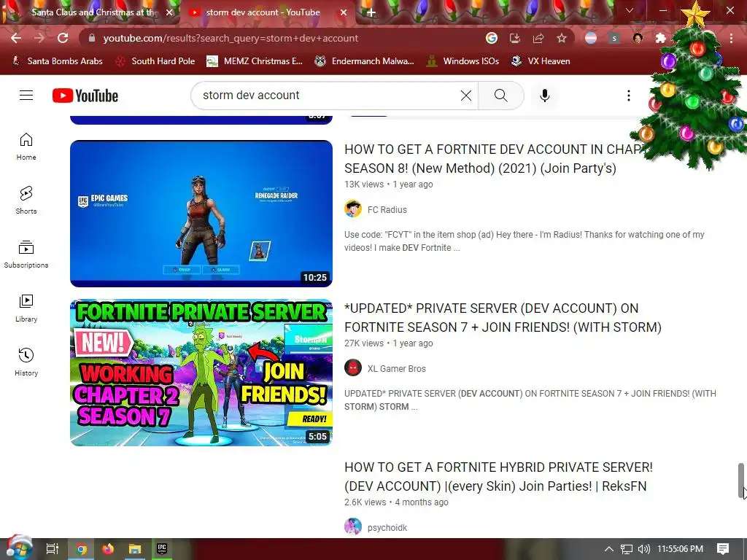Open the YouTube hamburger guide menu
Screen dimensions: 747x560
point(26,96)
